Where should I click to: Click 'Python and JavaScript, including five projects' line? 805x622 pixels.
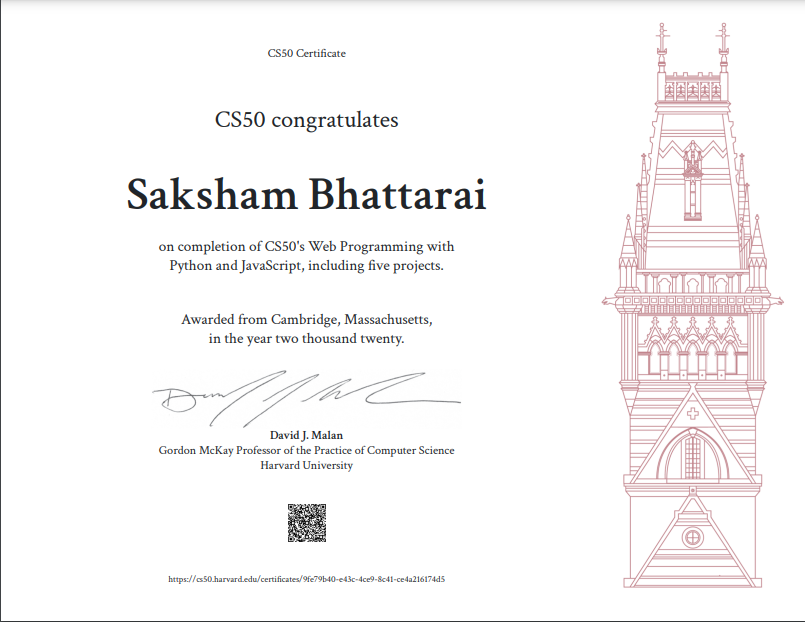[306, 266]
